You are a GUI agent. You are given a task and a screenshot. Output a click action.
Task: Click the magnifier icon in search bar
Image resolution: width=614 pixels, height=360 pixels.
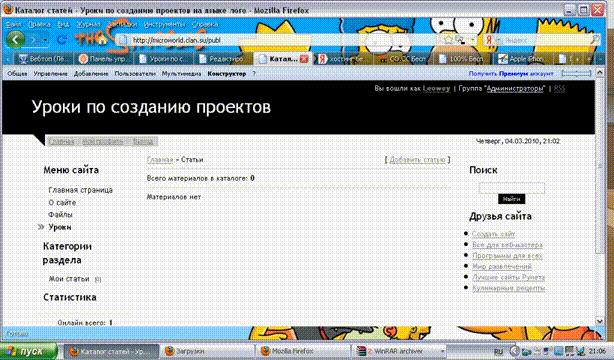click(x=595, y=40)
